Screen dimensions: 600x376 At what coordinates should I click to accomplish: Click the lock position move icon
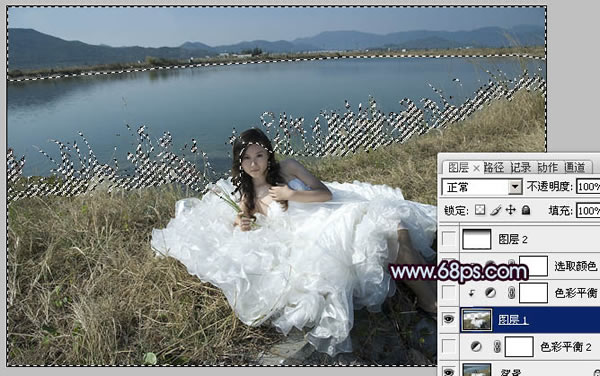(x=510, y=210)
